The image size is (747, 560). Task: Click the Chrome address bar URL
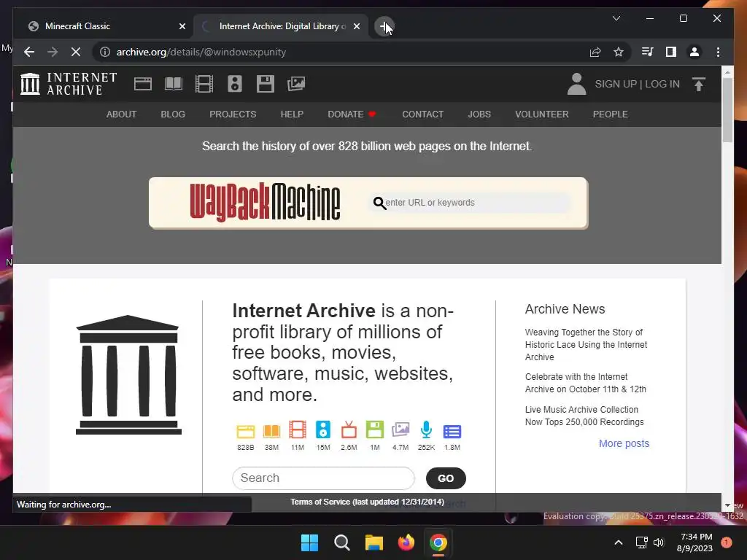click(x=201, y=52)
